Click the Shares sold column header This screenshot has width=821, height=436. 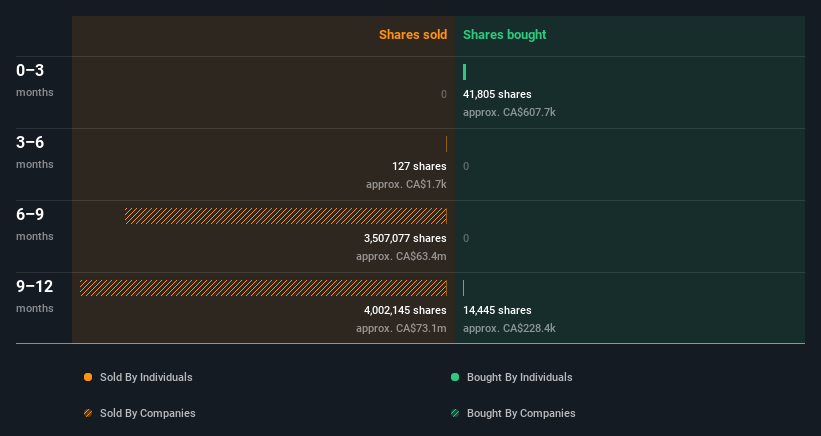(x=413, y=35)
